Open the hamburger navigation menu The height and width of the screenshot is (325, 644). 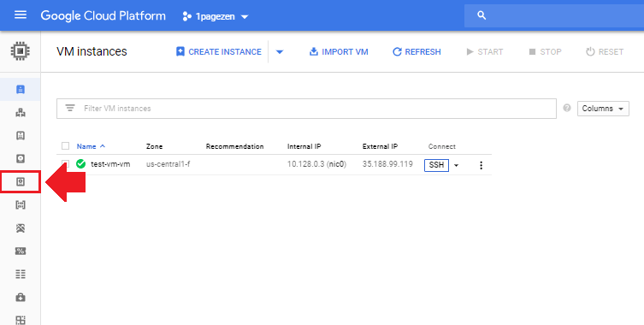(x=21, y=15)
